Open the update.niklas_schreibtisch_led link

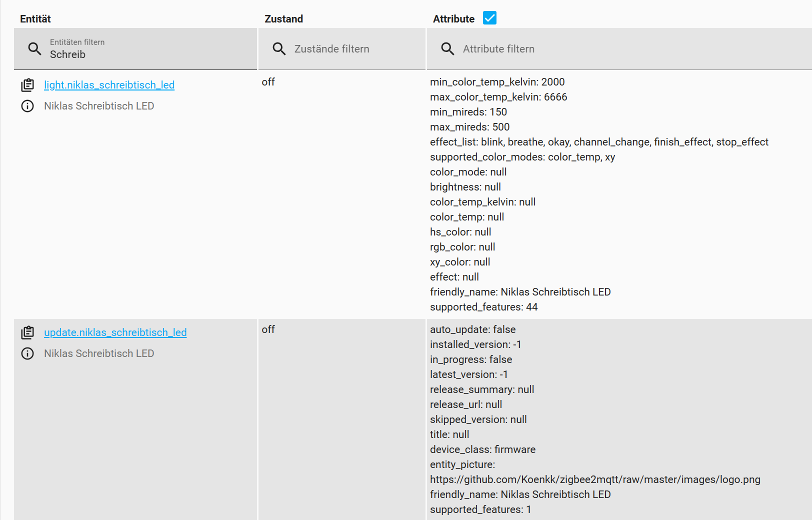[x=115, y=332]
